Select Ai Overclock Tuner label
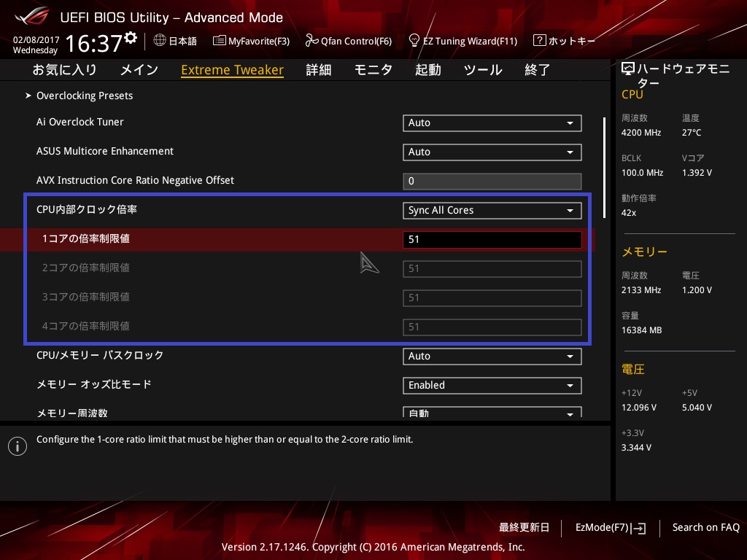 (80, 122)
